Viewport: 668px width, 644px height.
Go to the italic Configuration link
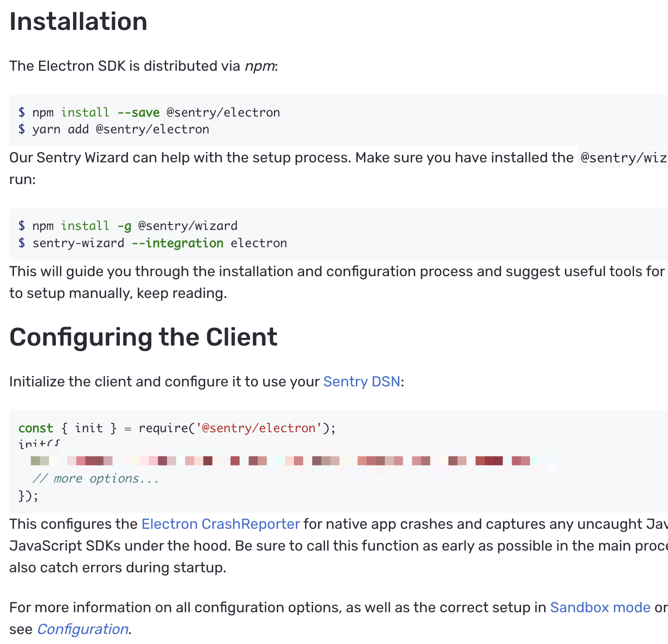pyautogui.click(x=83, y=629)
